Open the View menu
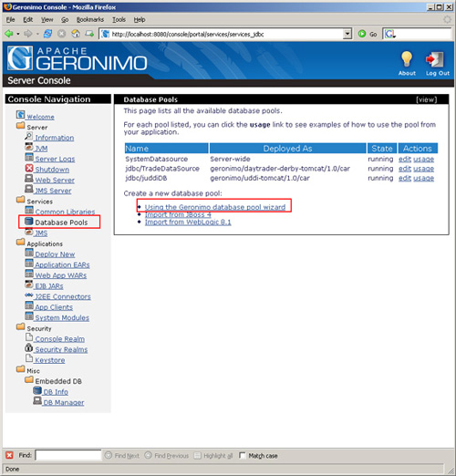456x476 pixels. click(47, 20)
